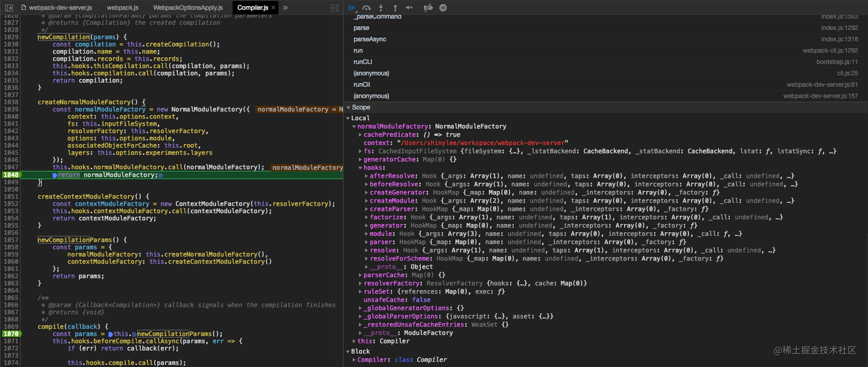The width and height of the screenshot is (868, 367).
Task: Open index.js:1318 source link
Action: tap(840, 39)
